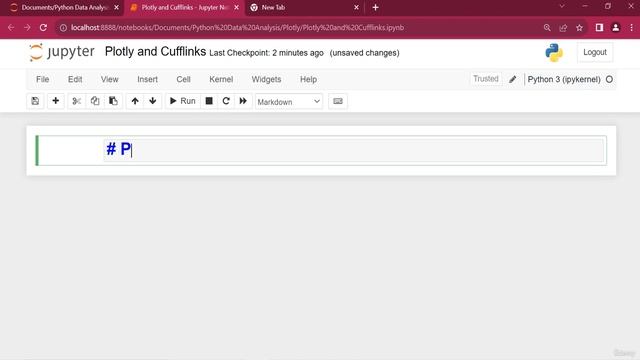This screenshot has width=640, height=360.
Task: Click the Trusted notebook indicator
Action: [x=485, y=79]
